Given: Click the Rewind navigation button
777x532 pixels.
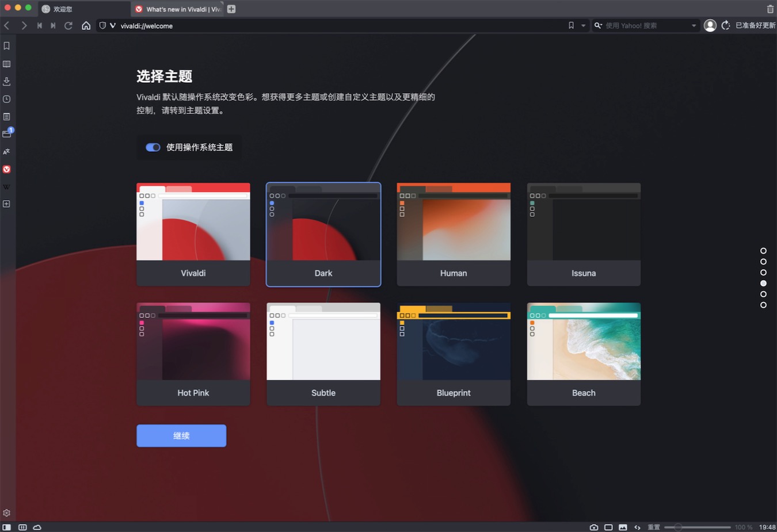Looking at the screenshot, I should coord(39,25).
